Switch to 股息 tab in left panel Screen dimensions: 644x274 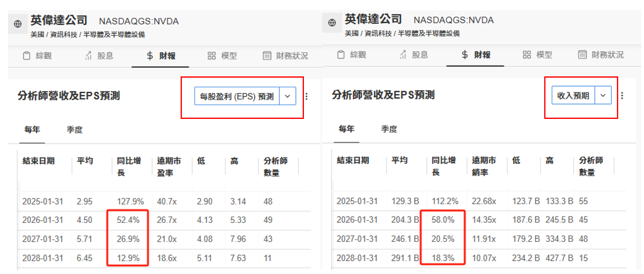coord(99,56)
